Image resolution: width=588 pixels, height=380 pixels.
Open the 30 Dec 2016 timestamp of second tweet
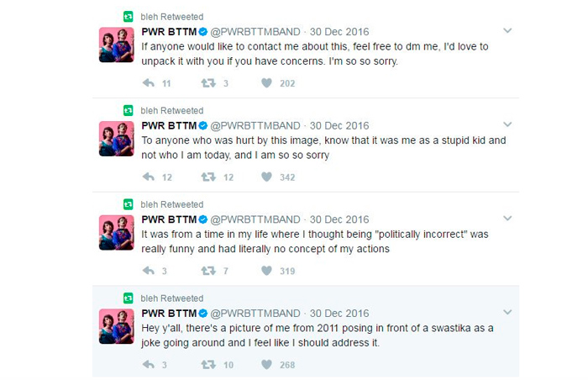pos(339,126)
